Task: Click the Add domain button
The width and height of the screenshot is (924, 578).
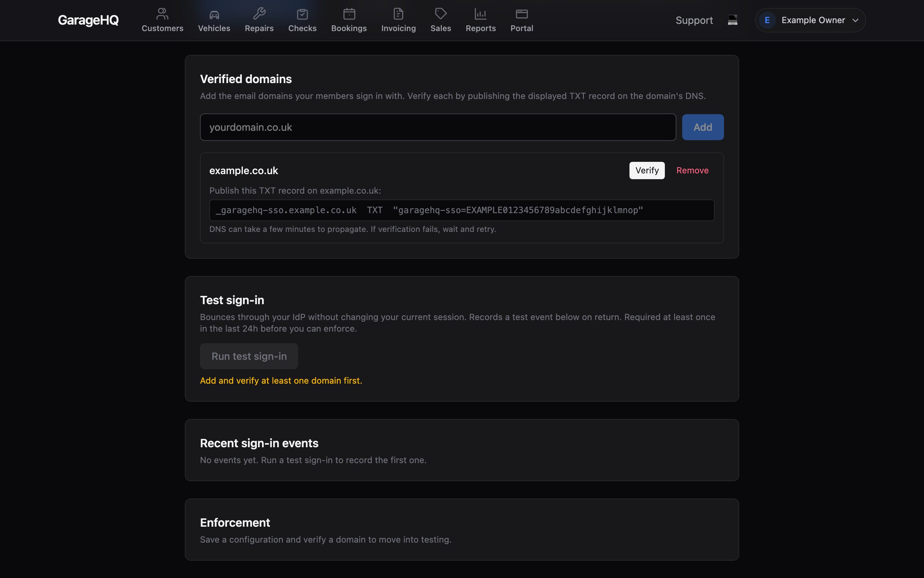Action: pyautogui.click(x=702, y=127)
